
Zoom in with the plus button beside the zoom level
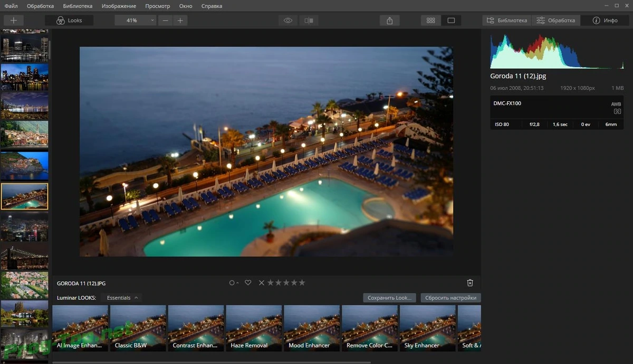pos(180,21)
